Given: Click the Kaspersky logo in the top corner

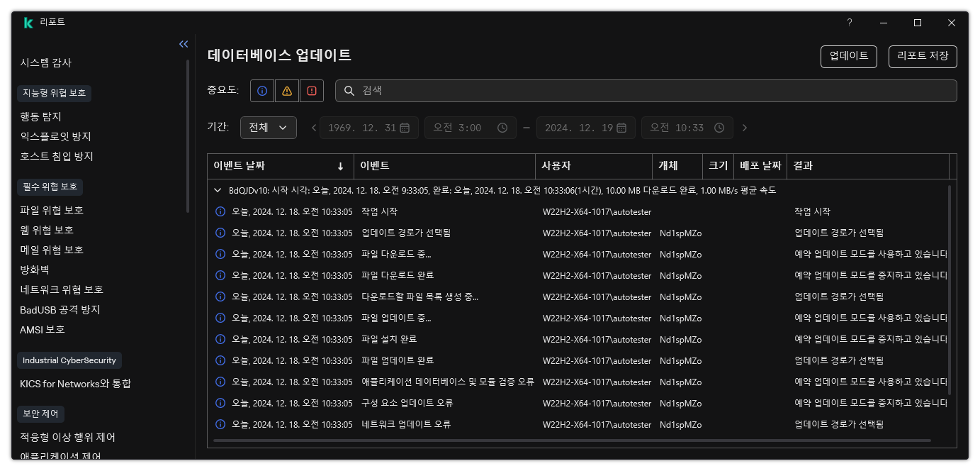Looking at the screenshot, I should point(28,22).
